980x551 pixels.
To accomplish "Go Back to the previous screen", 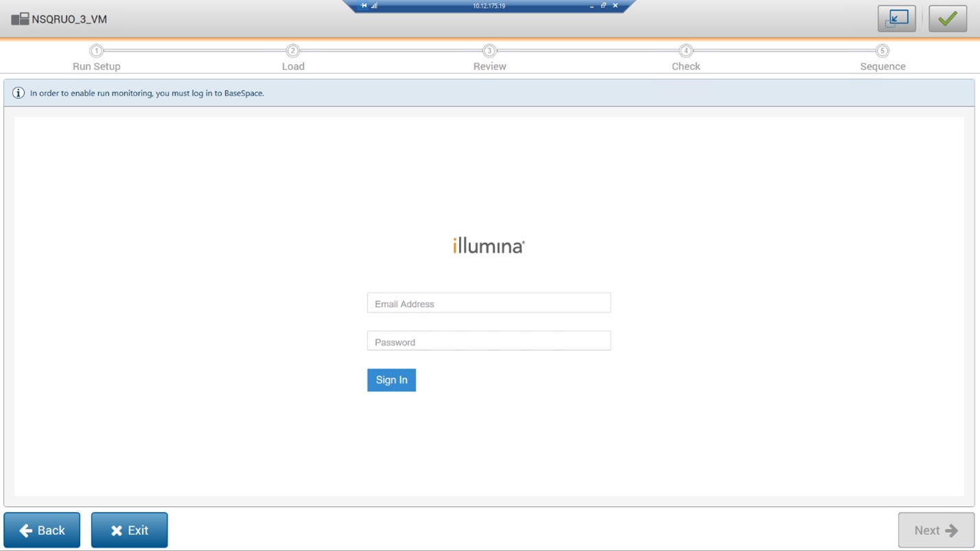I will tap(42, 530).
